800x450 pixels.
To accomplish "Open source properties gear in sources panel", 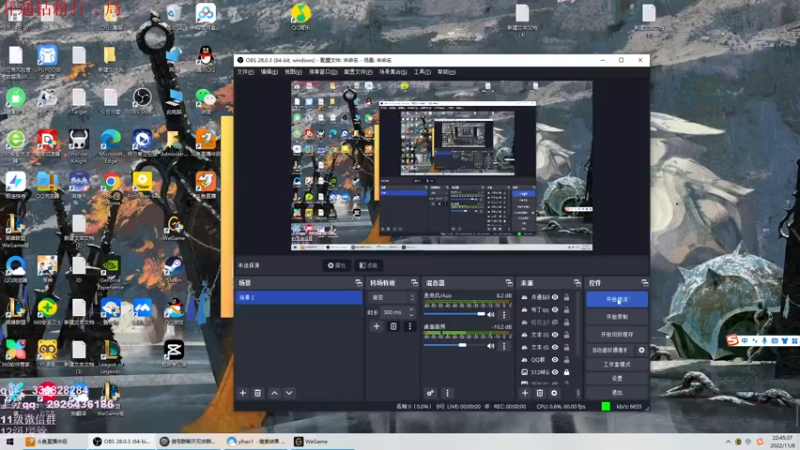I will (x=554, y=393).
